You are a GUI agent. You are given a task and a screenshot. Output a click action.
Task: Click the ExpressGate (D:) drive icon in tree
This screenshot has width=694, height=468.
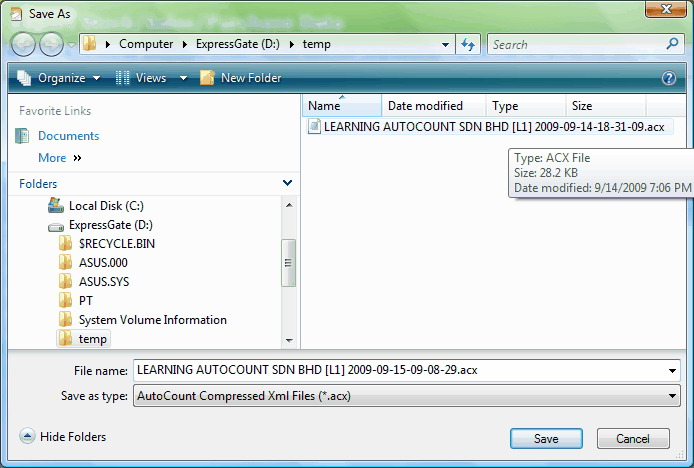[x=56, y=227]
